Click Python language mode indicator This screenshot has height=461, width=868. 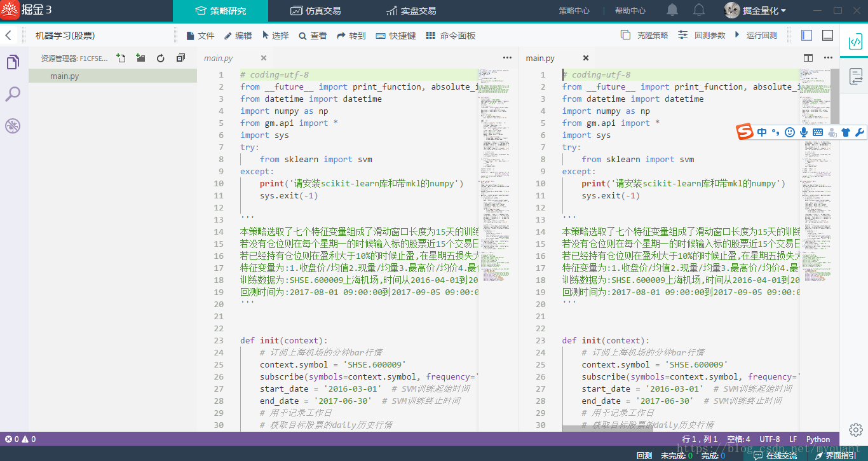click(818, 439)
